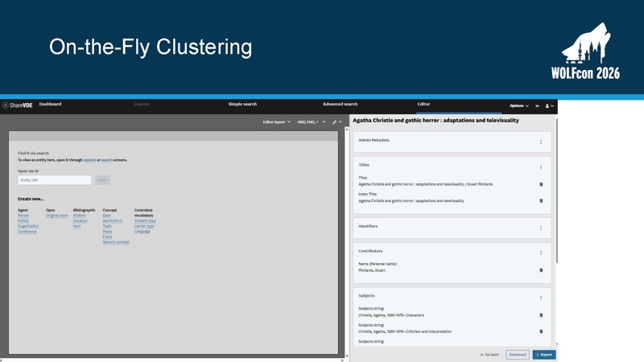Click the right panel vertical scrollbar
644x362 pixels.
click(557, 191)
